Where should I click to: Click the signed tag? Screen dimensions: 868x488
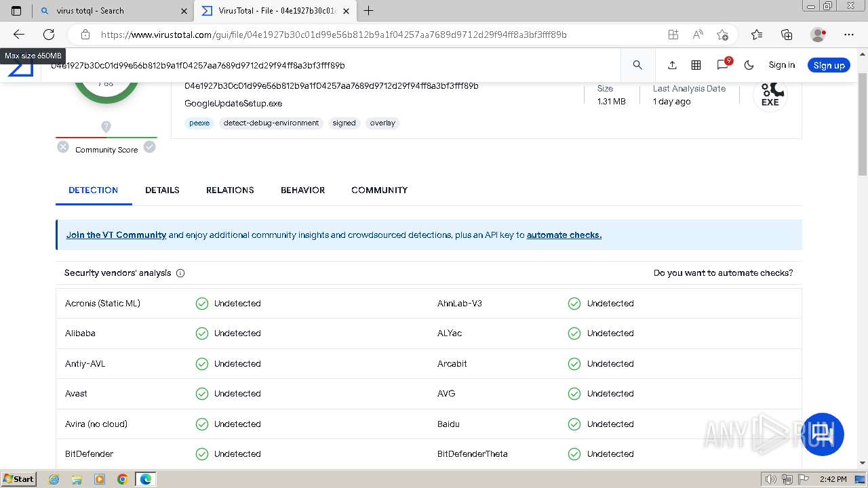click(x=344, y=123)
